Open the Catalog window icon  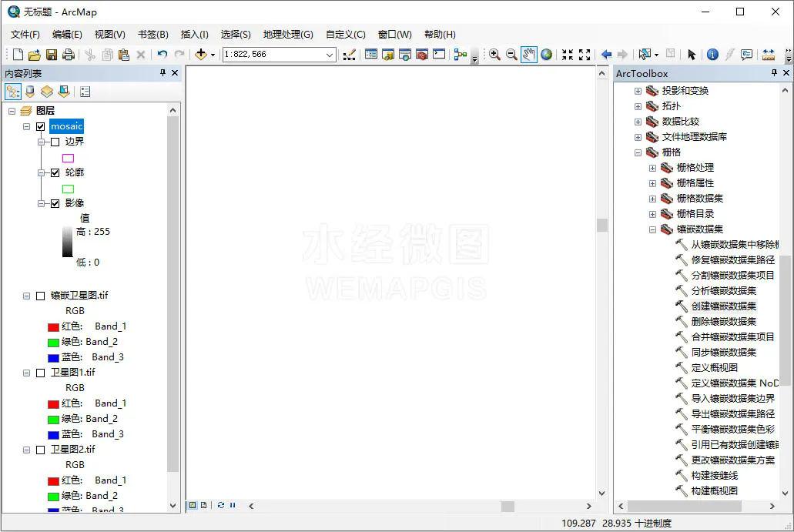coord(388,54)
